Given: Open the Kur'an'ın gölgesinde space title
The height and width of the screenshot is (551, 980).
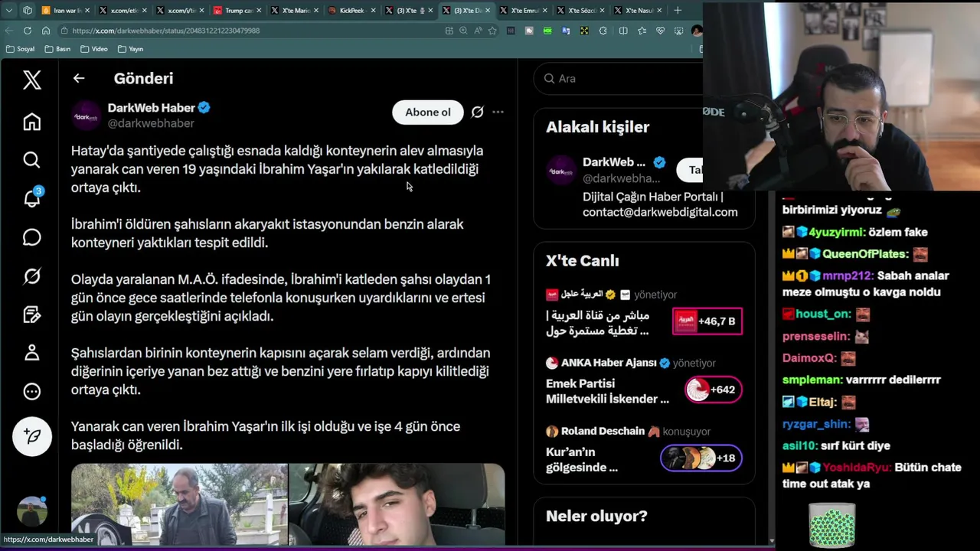Looking at the screenshot, I should point(582,460).
